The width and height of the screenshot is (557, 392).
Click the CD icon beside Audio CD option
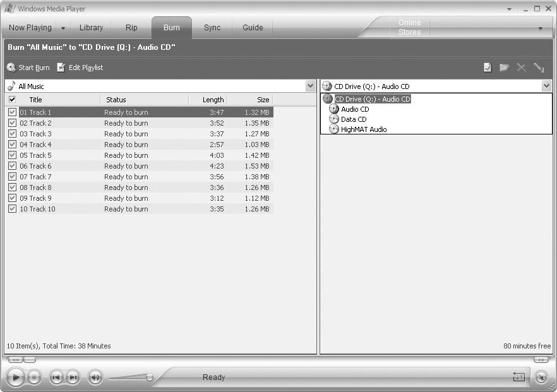tap(334, 109)
